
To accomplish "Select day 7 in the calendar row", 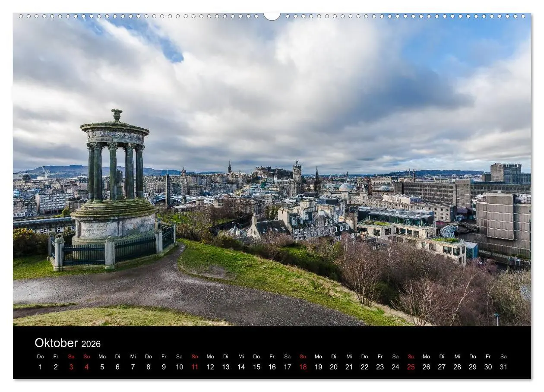I will coord(133,367).
